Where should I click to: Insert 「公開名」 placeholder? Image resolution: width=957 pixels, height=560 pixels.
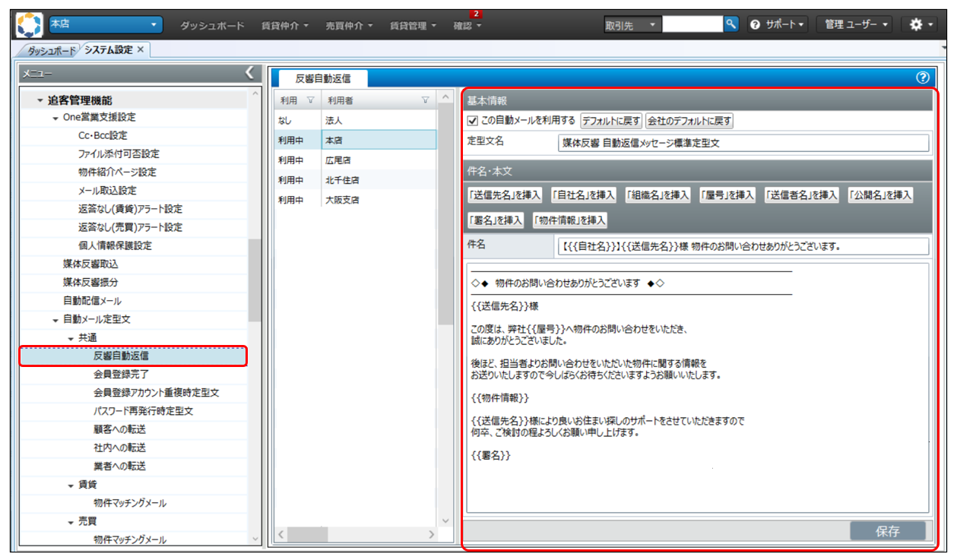coord(880,195)
